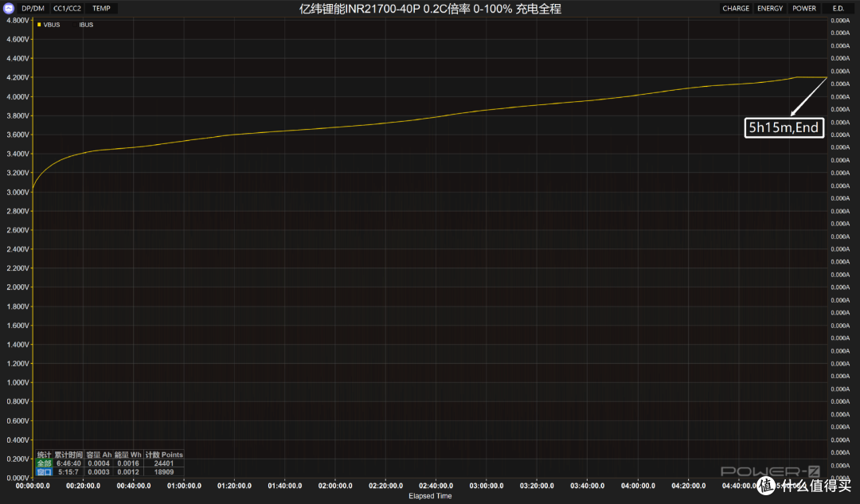The height and width of the screenshot is (504, 860).
Task: Click the 计数 Points column header
Action: coord(164,455)
